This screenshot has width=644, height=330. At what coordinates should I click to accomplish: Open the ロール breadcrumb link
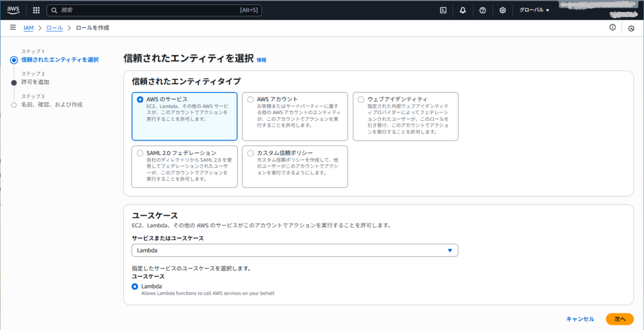click(55, 28)
